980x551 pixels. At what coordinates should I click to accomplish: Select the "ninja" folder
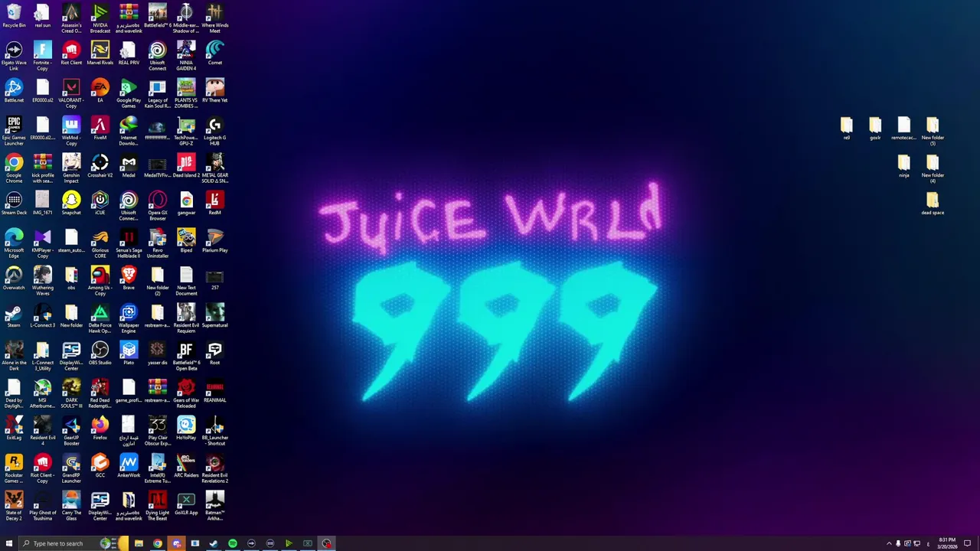(x=904, y=166)
